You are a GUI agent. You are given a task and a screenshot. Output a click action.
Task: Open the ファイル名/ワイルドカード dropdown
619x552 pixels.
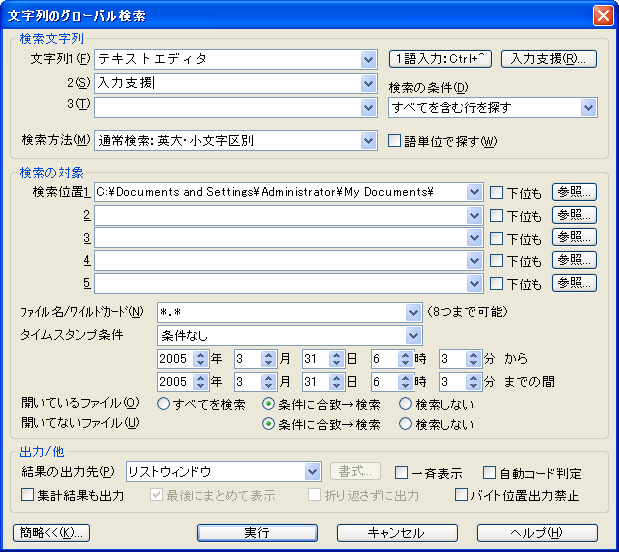[413, 312]
